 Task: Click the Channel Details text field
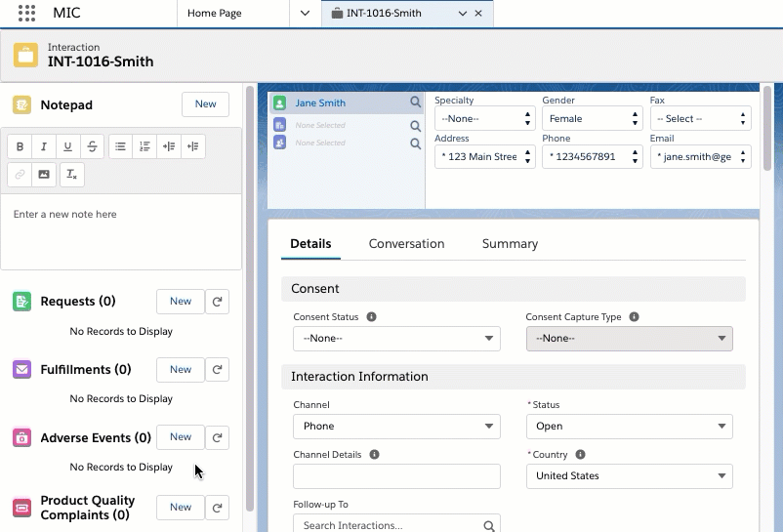(396, 476)
